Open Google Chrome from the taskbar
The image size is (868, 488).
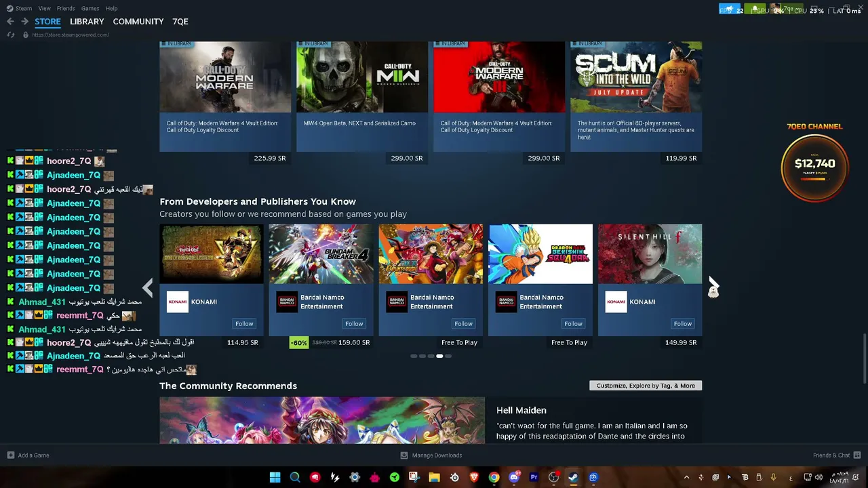(494, 477)
